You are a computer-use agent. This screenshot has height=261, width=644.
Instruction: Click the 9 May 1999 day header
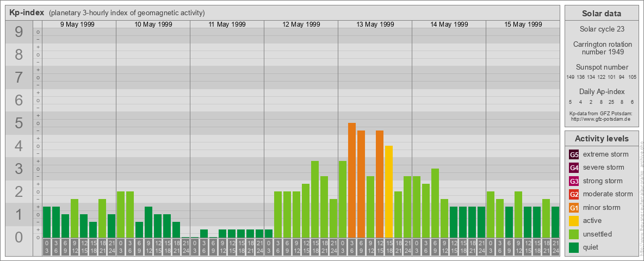click(77, 24)
